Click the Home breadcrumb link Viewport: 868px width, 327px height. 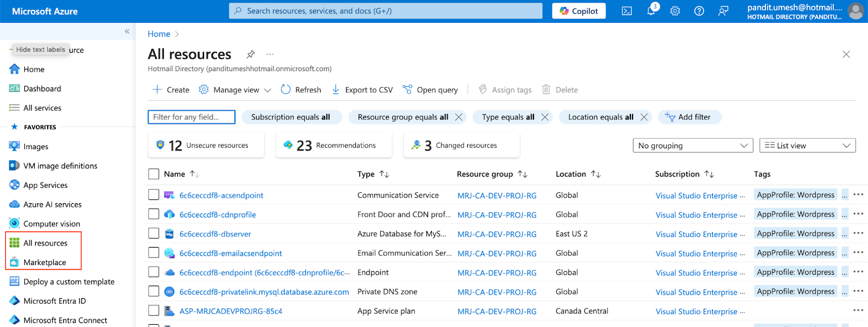coord(159,34)
